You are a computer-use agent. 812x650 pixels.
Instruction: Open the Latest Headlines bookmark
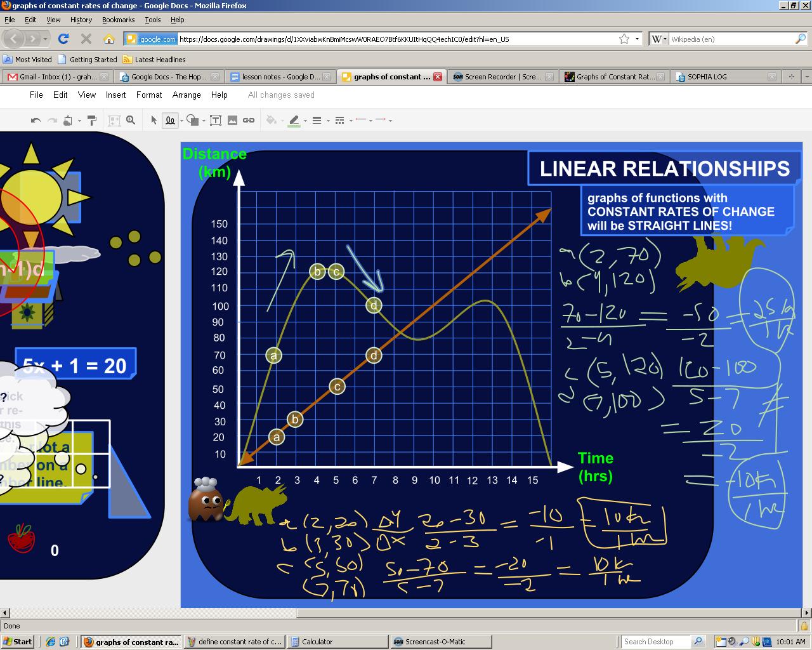160,60
